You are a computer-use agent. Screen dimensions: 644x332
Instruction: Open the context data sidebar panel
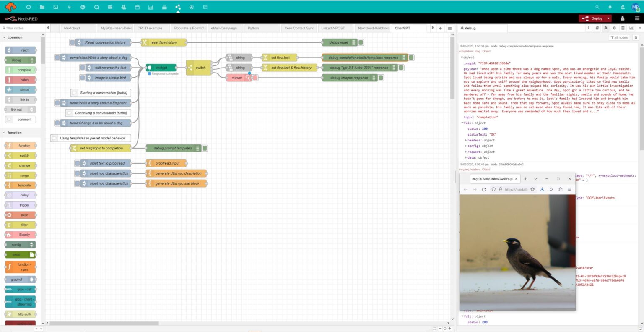pos(622,28)
